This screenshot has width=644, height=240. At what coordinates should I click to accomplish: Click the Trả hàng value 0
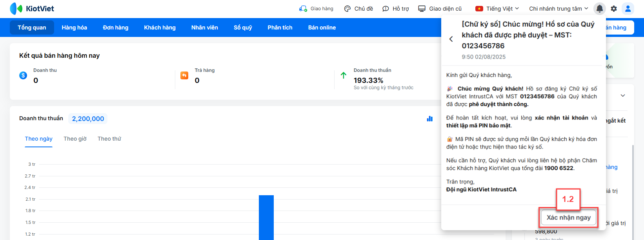tap(197, 81)
